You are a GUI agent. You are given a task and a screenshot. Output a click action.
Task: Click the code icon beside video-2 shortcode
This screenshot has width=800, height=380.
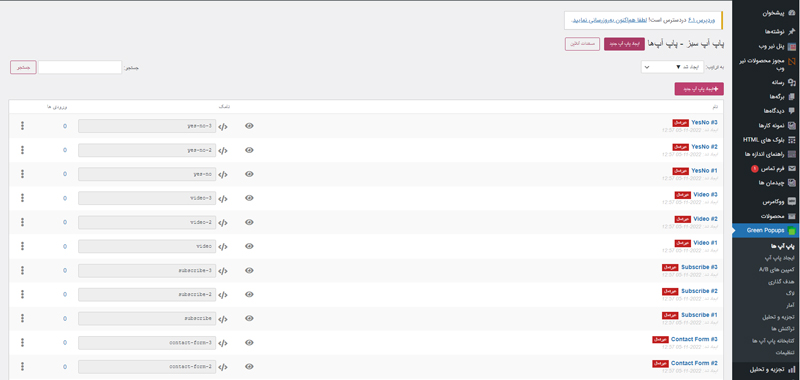(x=223, y=223)
